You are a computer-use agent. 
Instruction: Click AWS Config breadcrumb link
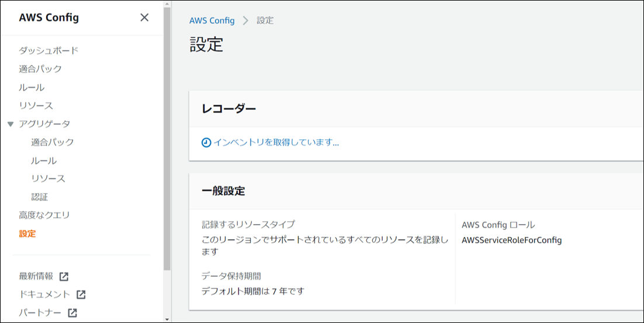tap(212, 20)
